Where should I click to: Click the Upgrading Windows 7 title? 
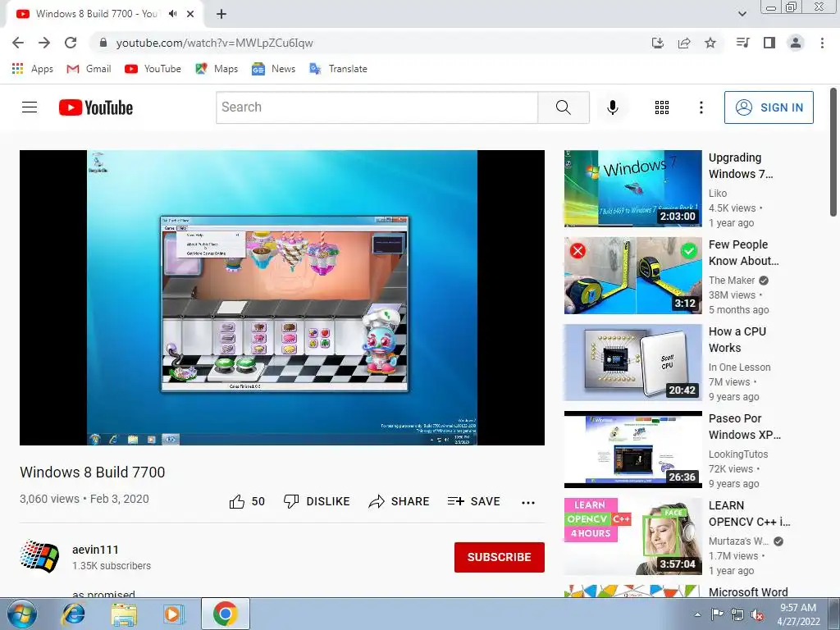pyautogui.click(x=741, y=166)
